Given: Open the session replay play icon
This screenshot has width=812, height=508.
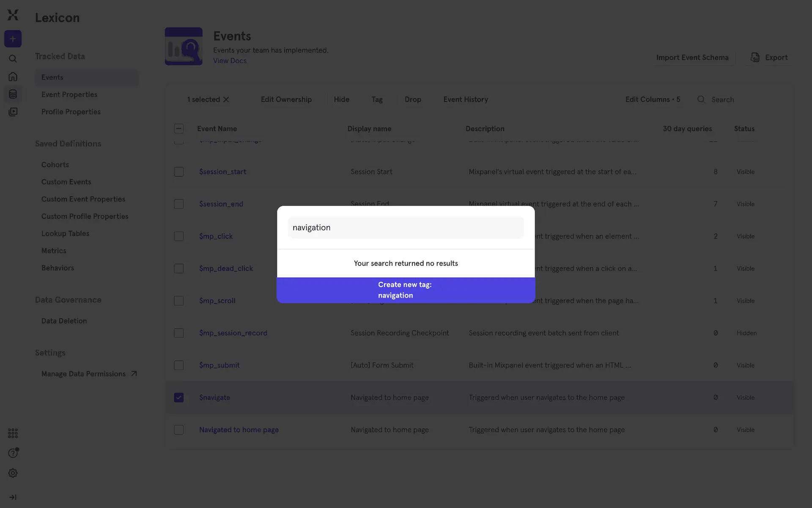Looking at the screenshot, I should [13, 112].
